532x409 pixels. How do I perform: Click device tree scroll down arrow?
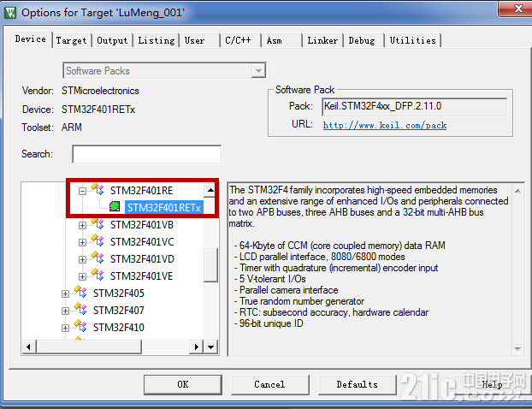tap(210, 347)
